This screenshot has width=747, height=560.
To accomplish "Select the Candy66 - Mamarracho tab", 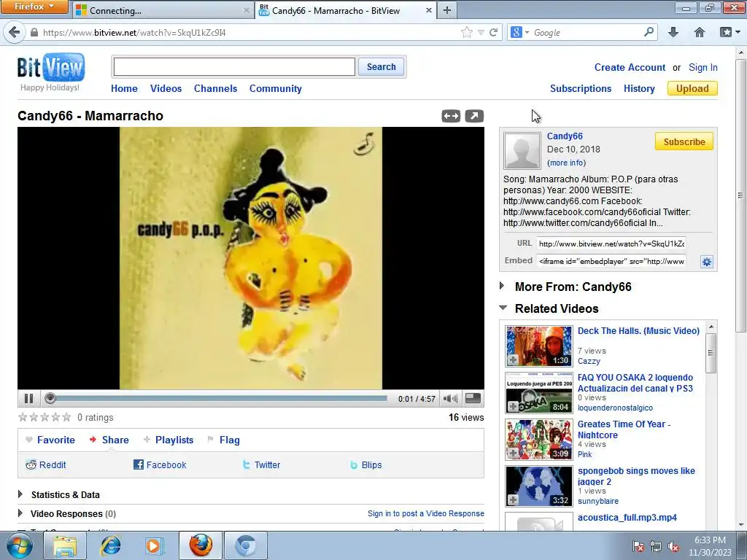I will coord(345,10).
